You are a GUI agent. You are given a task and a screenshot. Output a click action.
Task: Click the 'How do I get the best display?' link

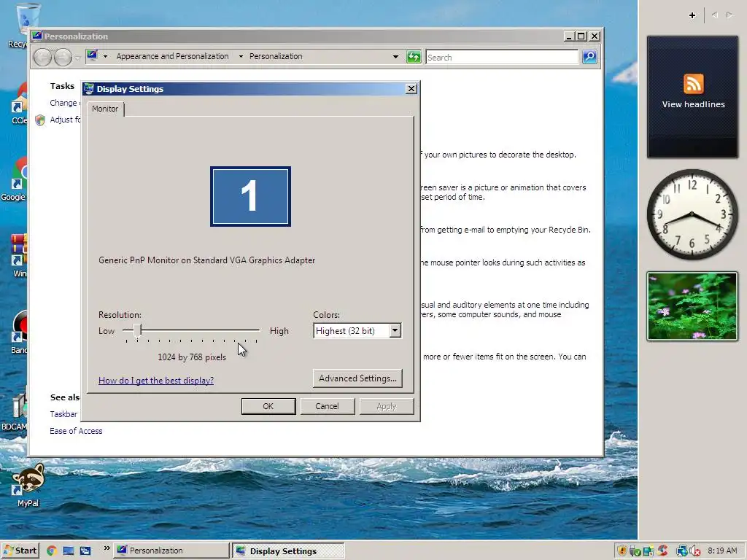156,381
